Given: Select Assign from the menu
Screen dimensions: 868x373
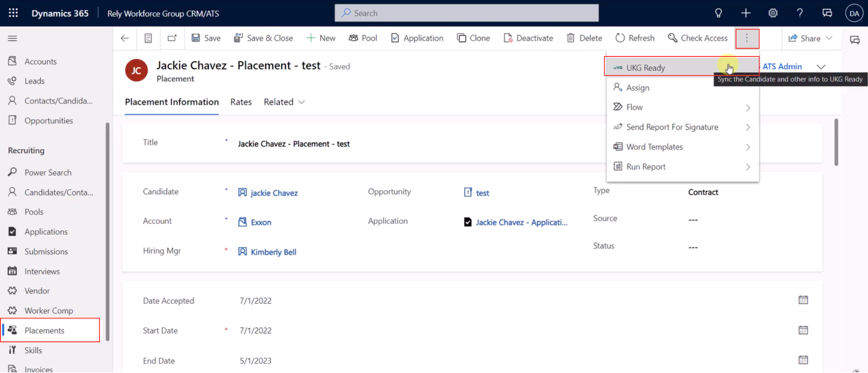Looking at the screenshot, I should click(682, 88).
